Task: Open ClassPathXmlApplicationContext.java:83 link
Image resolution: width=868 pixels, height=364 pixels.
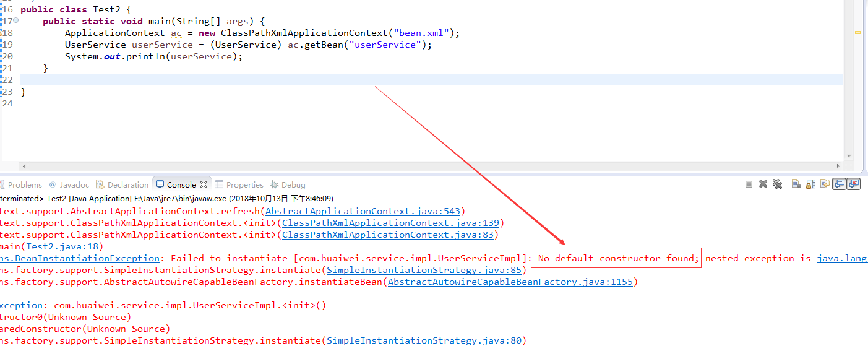Action: point(387,235)
